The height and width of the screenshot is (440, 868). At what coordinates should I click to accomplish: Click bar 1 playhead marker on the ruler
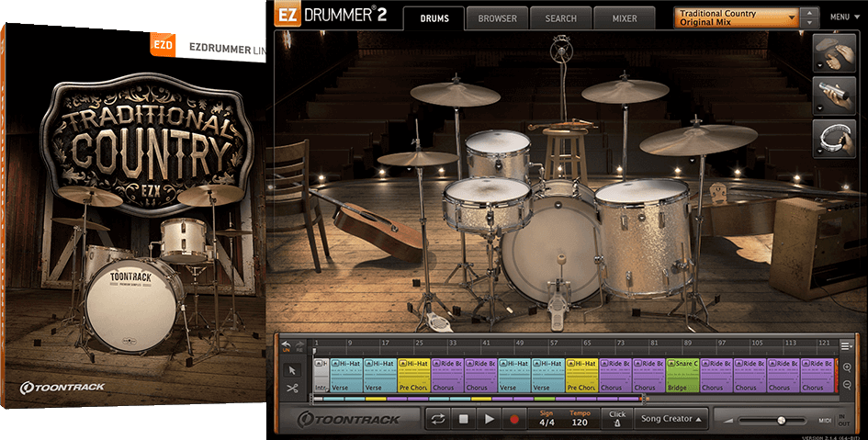[x=314, y=350]
